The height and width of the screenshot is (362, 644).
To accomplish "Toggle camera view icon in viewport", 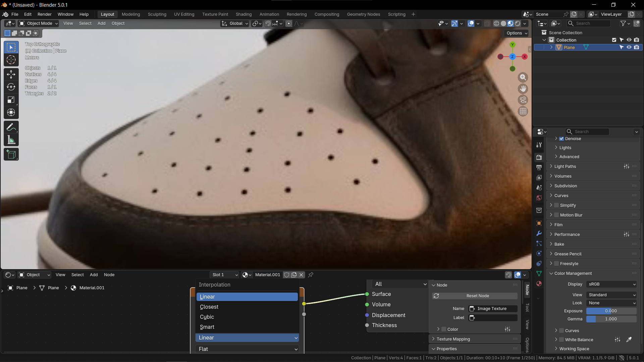I will coord(523,100).
